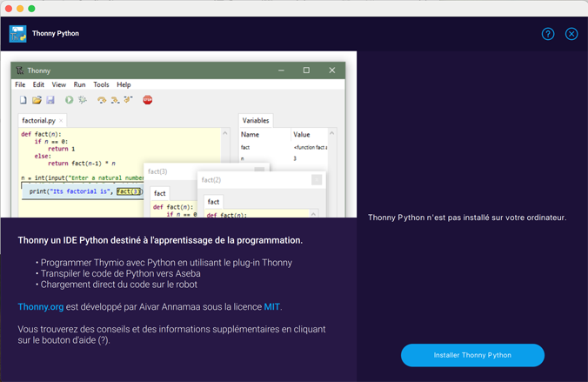Click the fact(3) debugger window title

157,172
